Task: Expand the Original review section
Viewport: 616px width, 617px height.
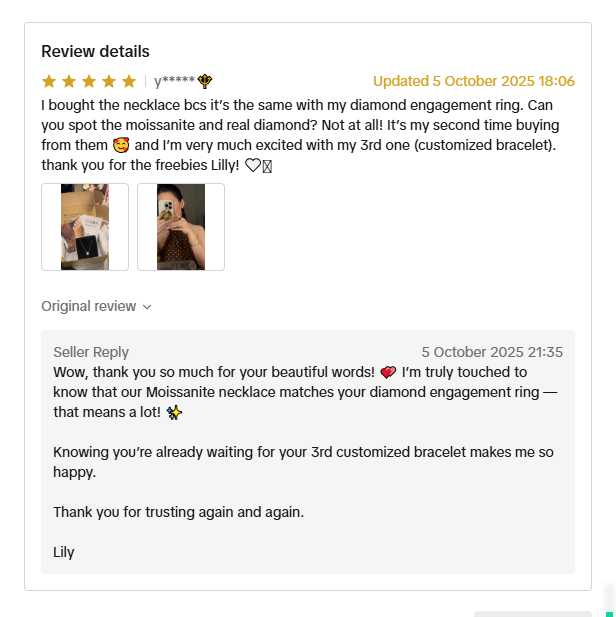Action: 96,306
